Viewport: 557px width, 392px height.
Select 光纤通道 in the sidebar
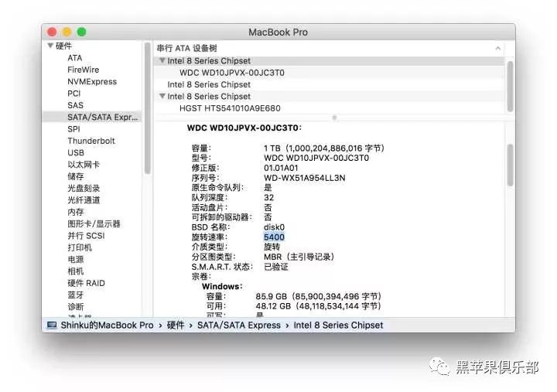point(84,200)
